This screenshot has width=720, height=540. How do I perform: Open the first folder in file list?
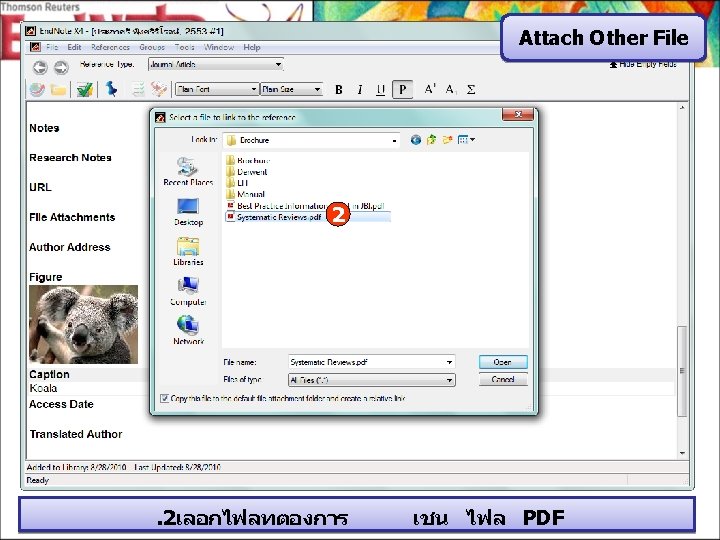[248, 161]
